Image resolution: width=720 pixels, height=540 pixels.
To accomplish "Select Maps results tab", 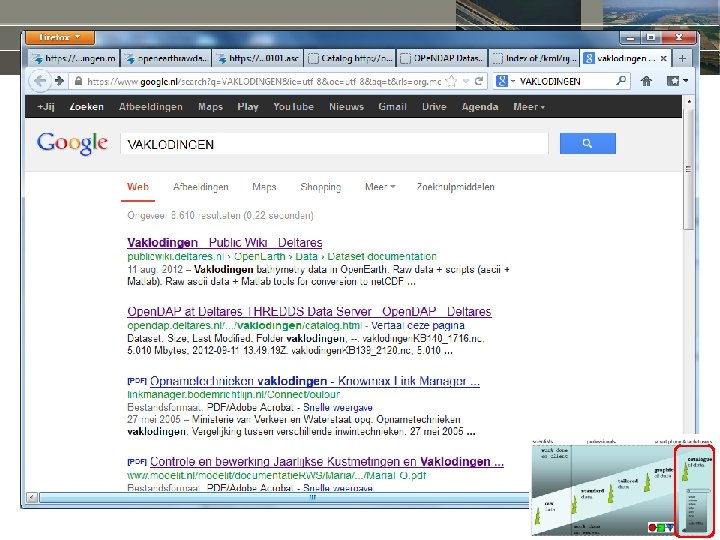I will click(x=264, y=187).
